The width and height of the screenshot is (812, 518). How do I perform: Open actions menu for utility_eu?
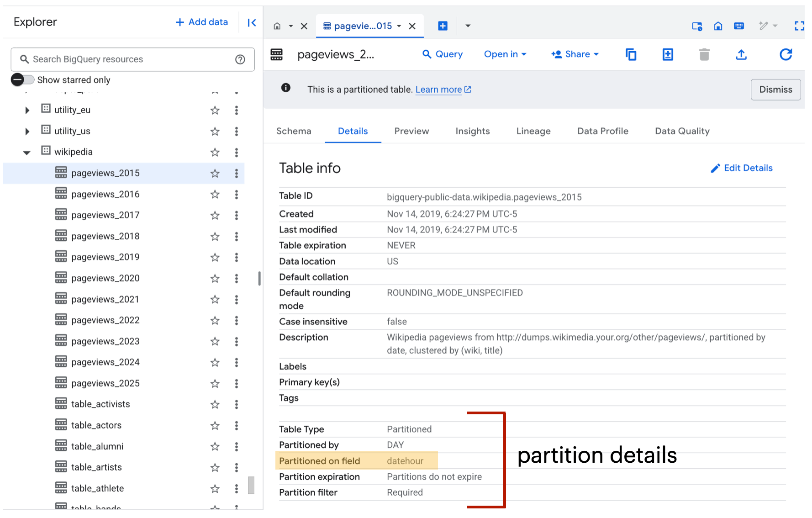(237, 111)
